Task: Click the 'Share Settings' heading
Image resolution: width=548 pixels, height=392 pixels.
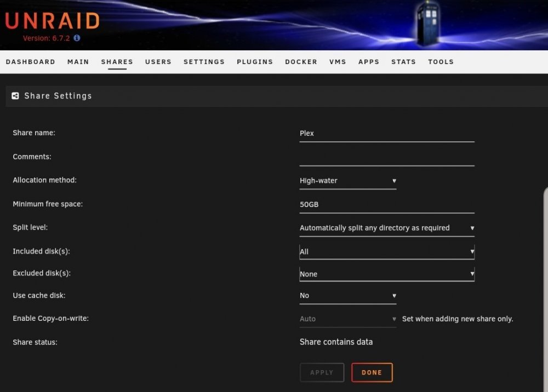Action: pos(58,96)
